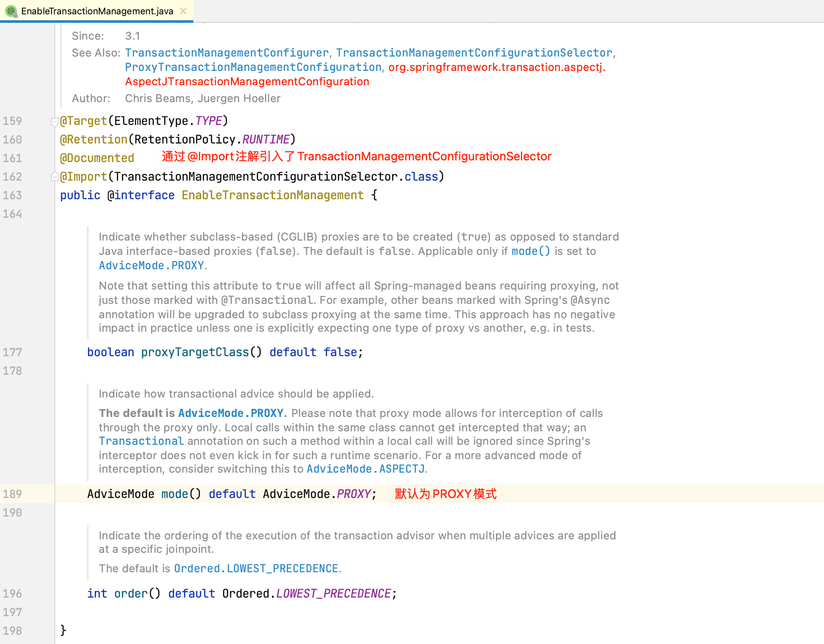
Task: Open the ProxyTransactionManagementConfiguration doc link
Action: 253,67
